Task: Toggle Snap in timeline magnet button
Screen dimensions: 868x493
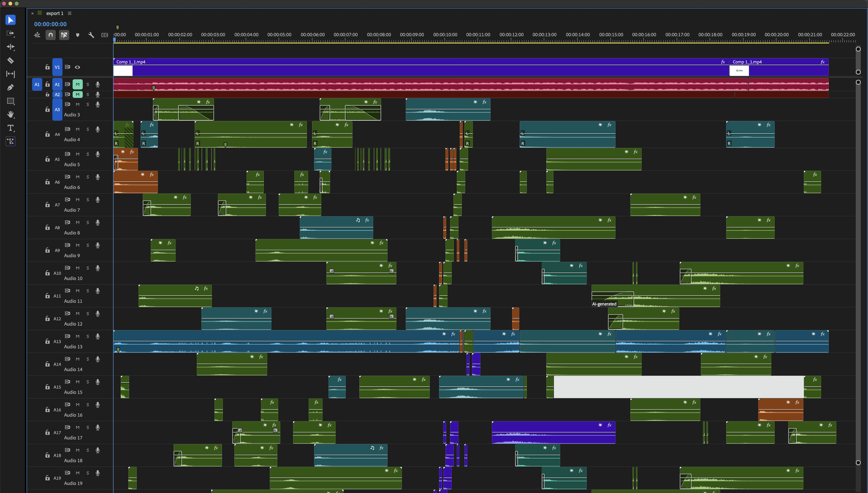Action: pos(50,35)
